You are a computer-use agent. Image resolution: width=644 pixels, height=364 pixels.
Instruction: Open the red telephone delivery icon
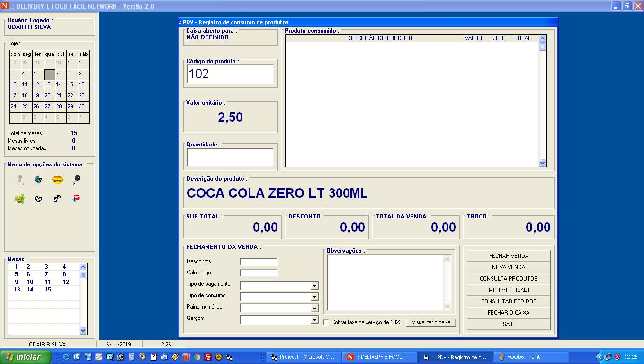pyautogui.click(x=76, y=199)
